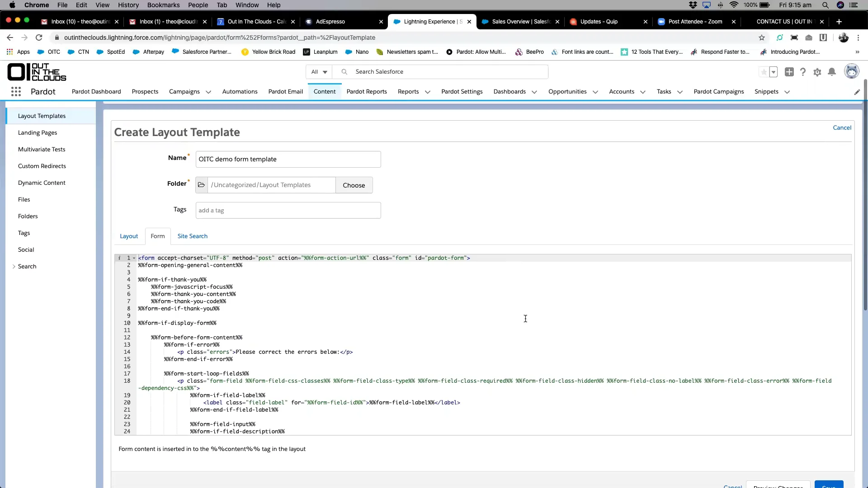This screenshot has width=868, height=488.
Task: Open the App Launcher grid icon beside Pardot
Action: 16,91
